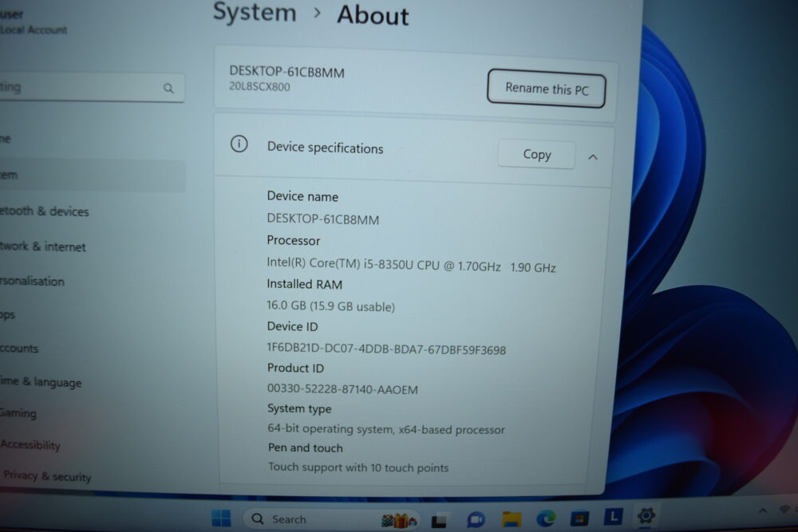Open Microsoft Store from taskbar
This screenshot has width=798, height=532.
point(579,518)
